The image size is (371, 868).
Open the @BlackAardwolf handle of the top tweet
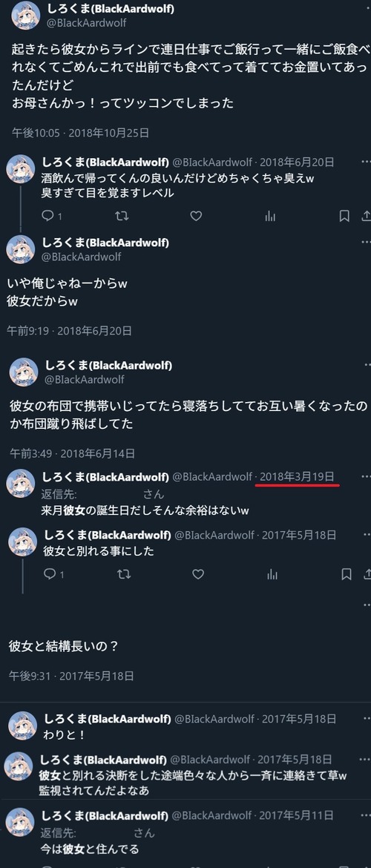[86, 23]
